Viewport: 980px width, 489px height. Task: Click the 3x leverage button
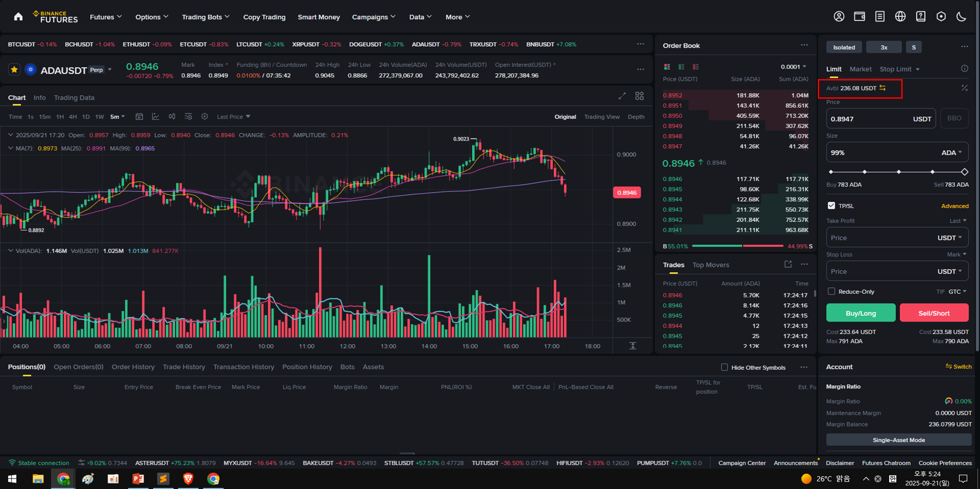(x=883, y=47)
